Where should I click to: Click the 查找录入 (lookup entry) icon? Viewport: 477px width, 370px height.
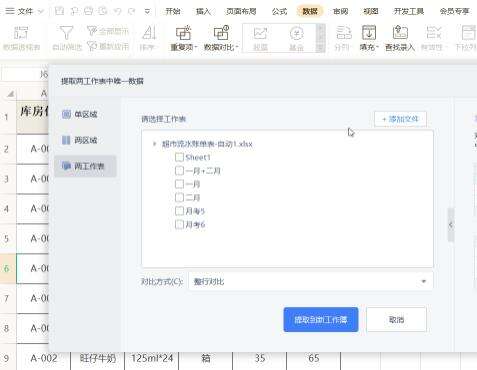click(x=400, y=33)
